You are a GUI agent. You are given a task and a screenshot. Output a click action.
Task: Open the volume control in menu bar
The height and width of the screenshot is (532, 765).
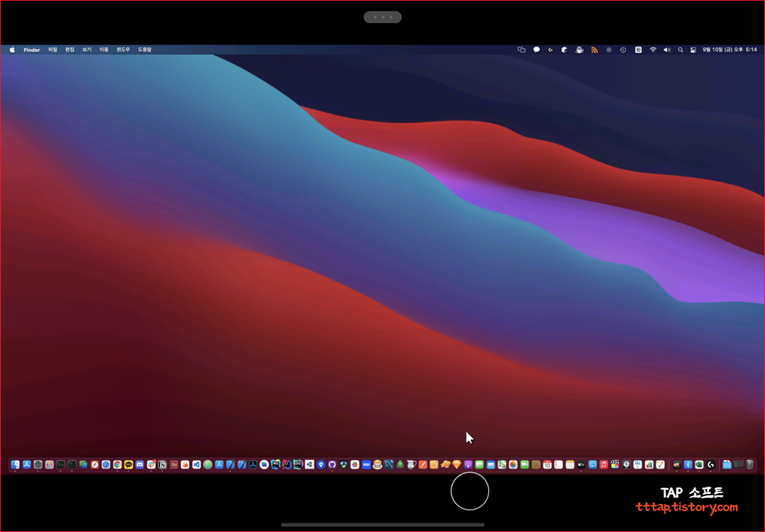coord(667,50)
